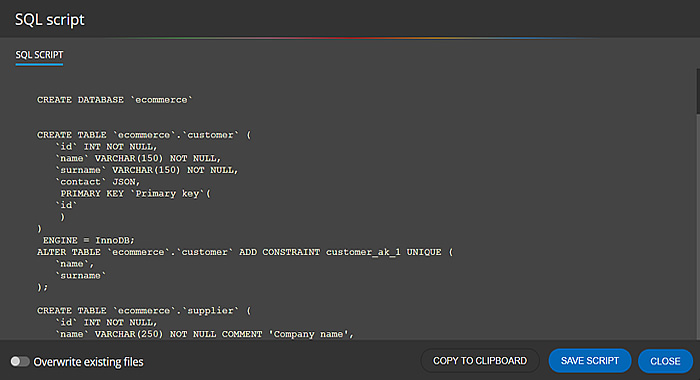700x380 pixels.
Task: Click the CREATE TABLE `ecommerce`.`supplier` line
Action: tap(144, 310)
